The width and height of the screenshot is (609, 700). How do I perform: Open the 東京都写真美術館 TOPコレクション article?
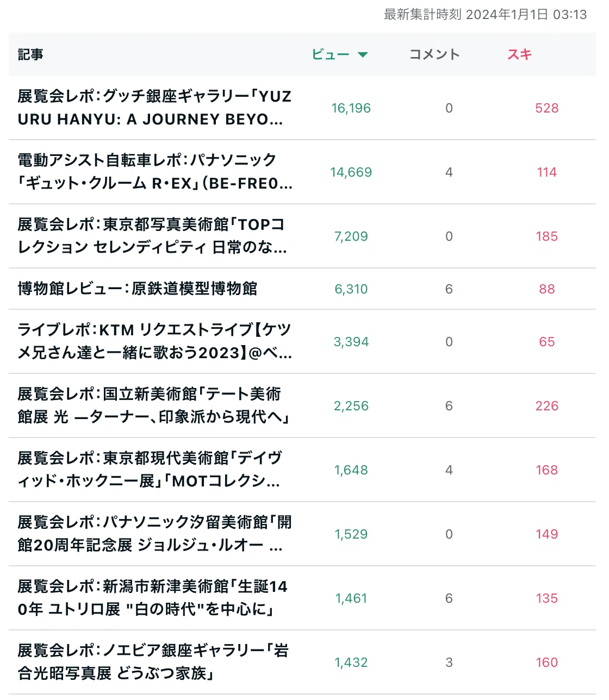click(152, 236)
